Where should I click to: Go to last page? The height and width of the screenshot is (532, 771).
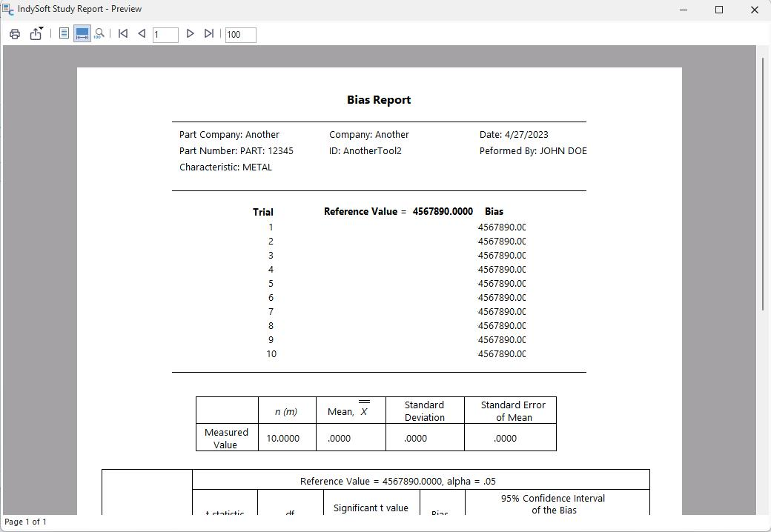209,33
